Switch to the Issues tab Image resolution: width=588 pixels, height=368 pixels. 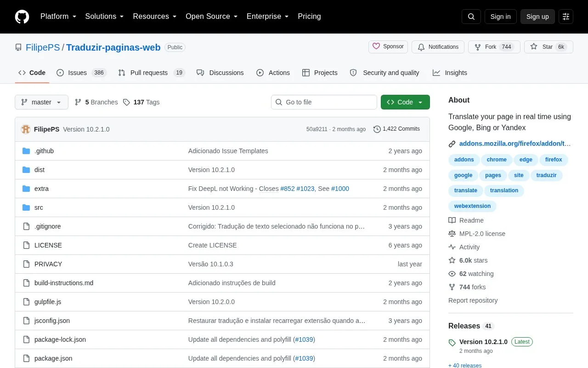tap(81, 73)
